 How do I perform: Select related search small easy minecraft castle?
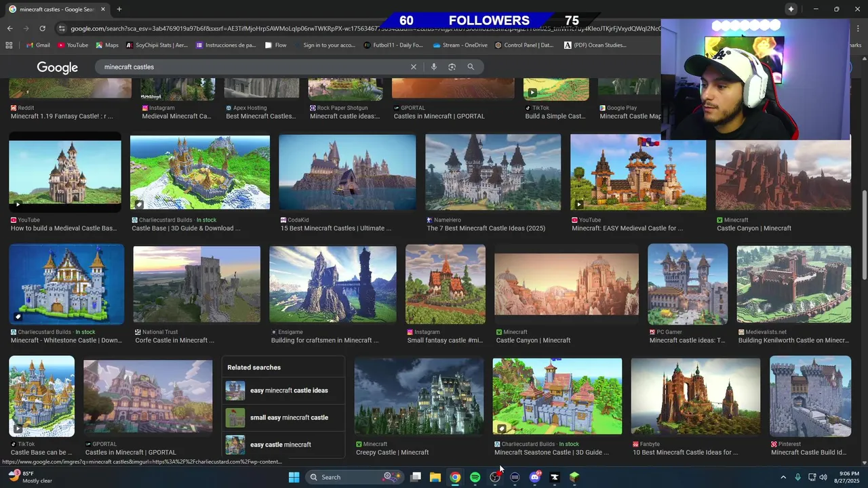coord(283,418)
